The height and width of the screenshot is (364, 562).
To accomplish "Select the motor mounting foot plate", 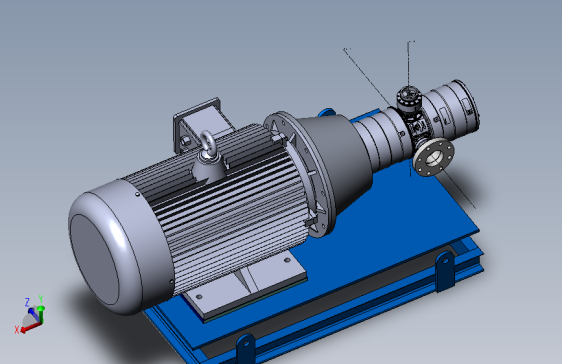I will click(x=247, y=287).
